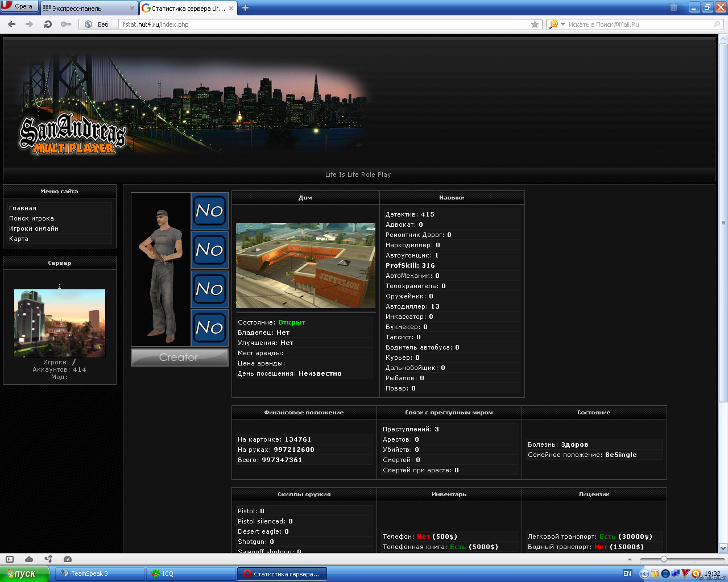This screenshot has height=582, width=728.
Task: Focus the address bar with fstat.hut4.ru URL
Action: (324, 24)
